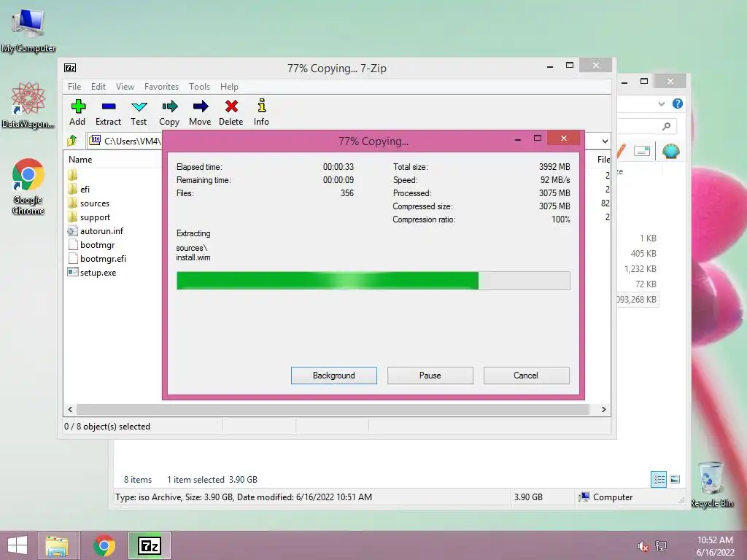Screen dimensions: 747x560
Task: Click the Move toolbar icon
Action: [200, 112]
